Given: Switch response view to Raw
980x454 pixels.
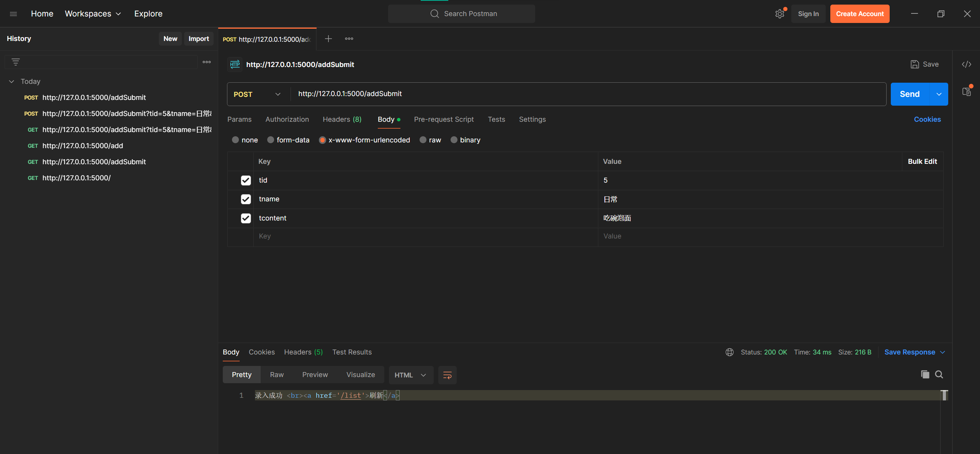Looking at the screenshot, I should (277, 375).
